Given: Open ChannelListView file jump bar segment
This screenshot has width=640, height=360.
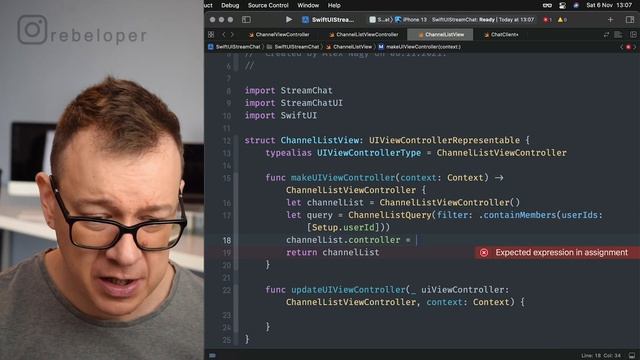Looking at the screenshot, I should click(349, 47).
